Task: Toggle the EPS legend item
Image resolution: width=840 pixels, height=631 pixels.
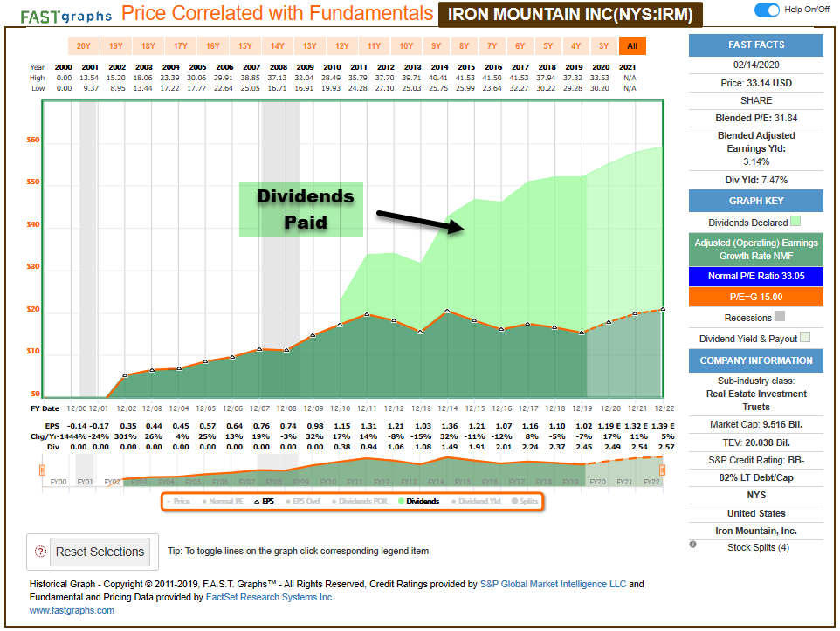Action: pos(264,501)
